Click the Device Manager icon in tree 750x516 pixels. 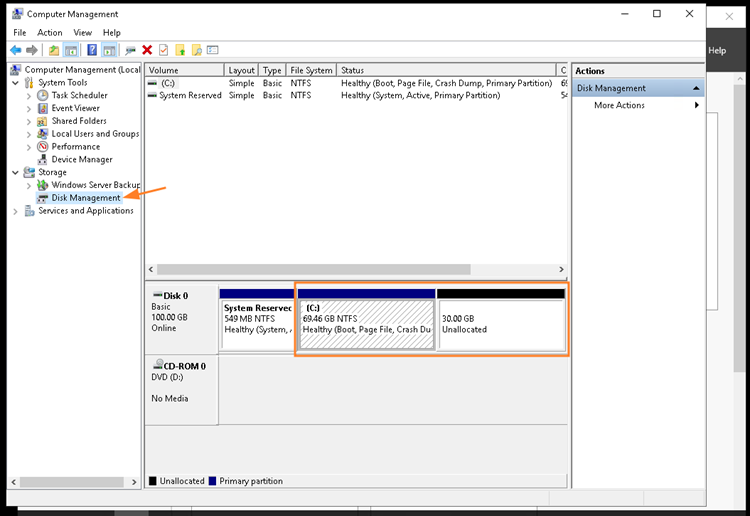[x=43, y=159]
